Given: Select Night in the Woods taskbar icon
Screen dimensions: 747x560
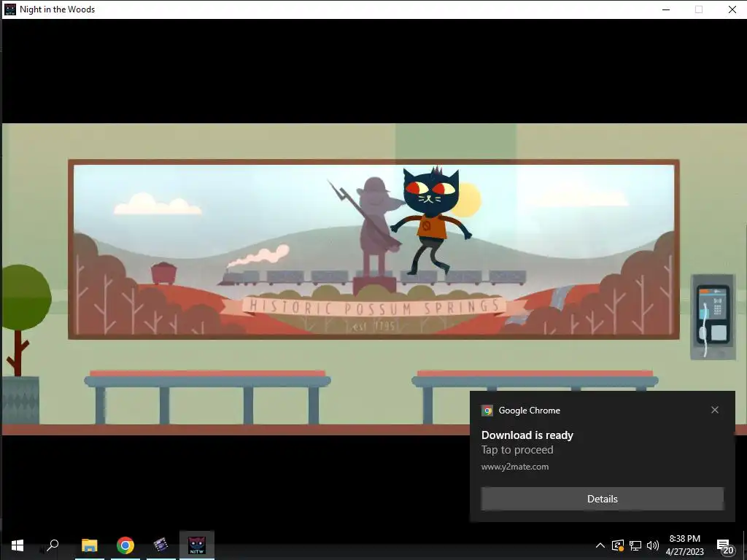Looking at the screenshot, I should tap(197, 545).
